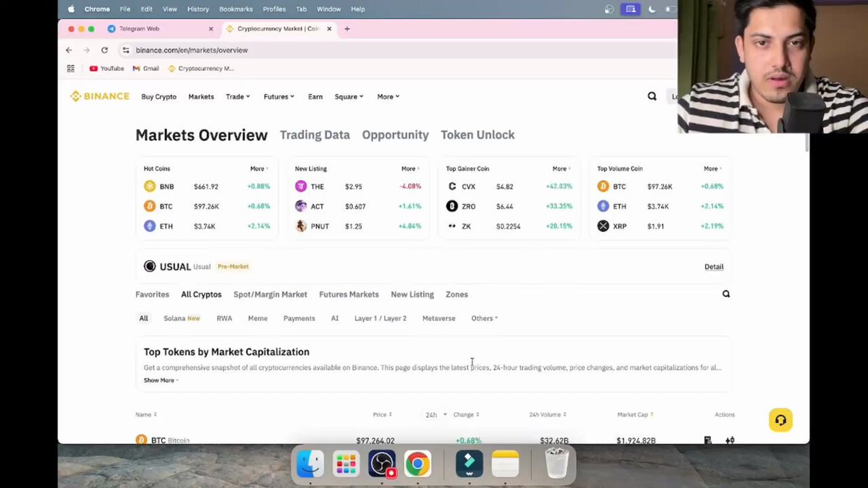Filter by the AI category
This screenshot has height=488, width=868.
334,318
